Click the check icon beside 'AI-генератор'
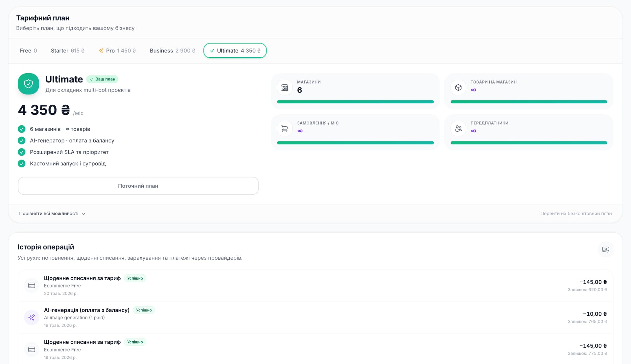631x364 pixels. point(22,140)
